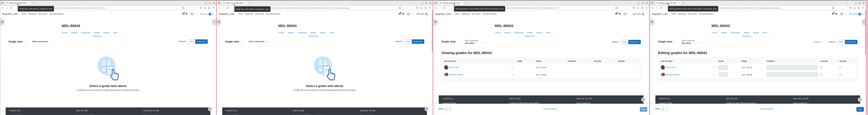Screen dimensions: 868x115
Task: Expand More menu in second window
Action: coord(332,33)
